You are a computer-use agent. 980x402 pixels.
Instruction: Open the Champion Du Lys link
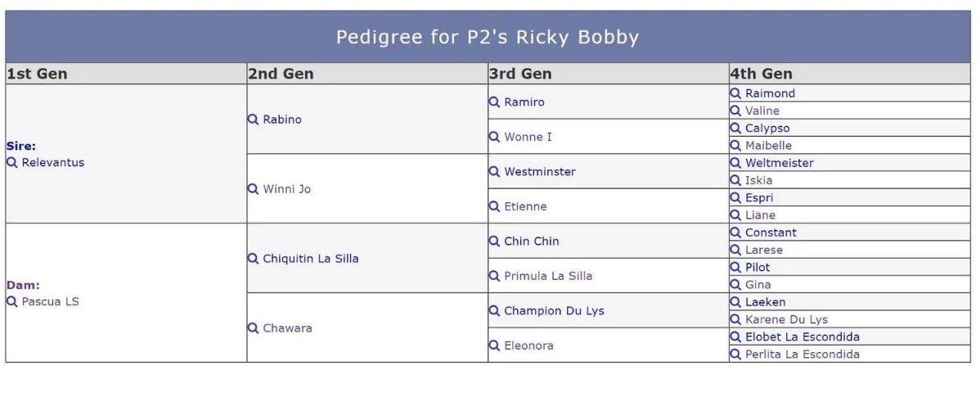point(555,311)
